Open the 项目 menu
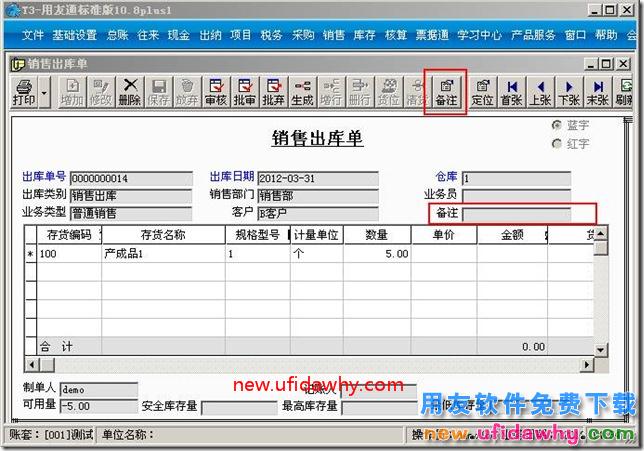Image resolution: width=644 pixels, height=451 pixels. tap(241, 35)
